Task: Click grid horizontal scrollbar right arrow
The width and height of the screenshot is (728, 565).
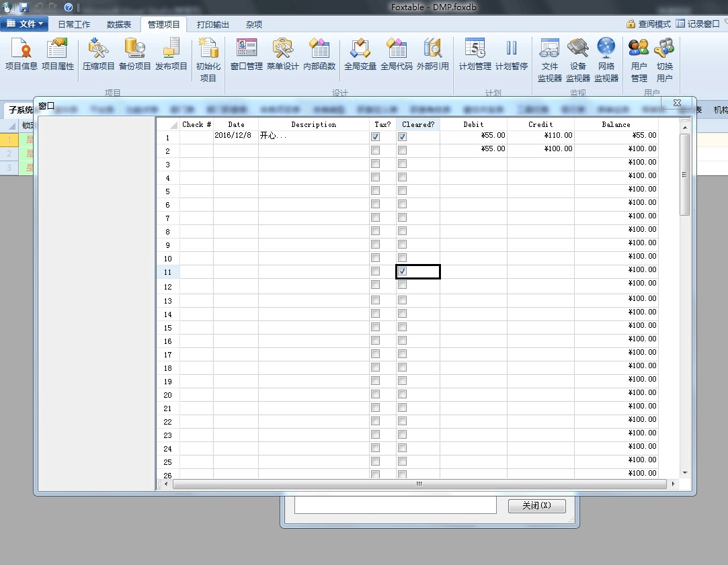Action: tap(673, 484)
